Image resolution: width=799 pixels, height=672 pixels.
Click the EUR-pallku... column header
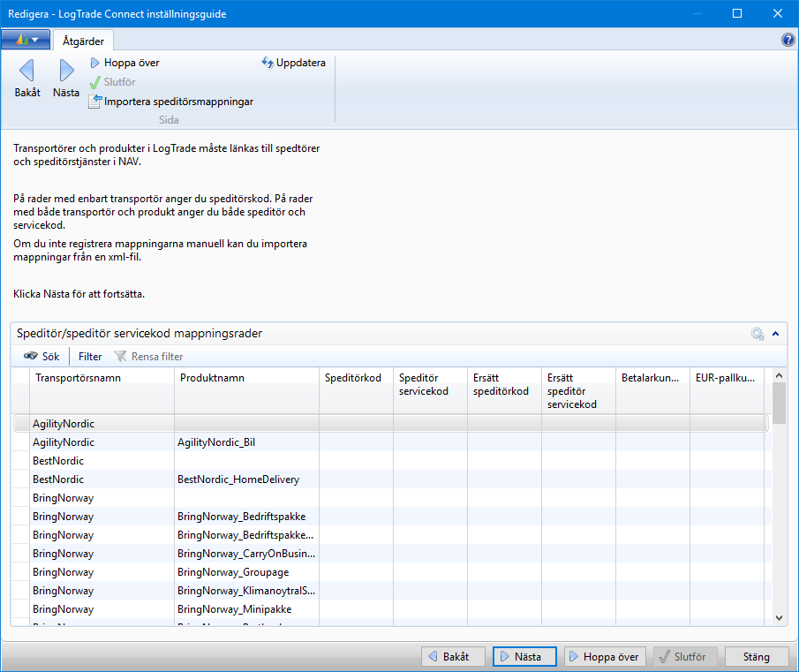727,390
